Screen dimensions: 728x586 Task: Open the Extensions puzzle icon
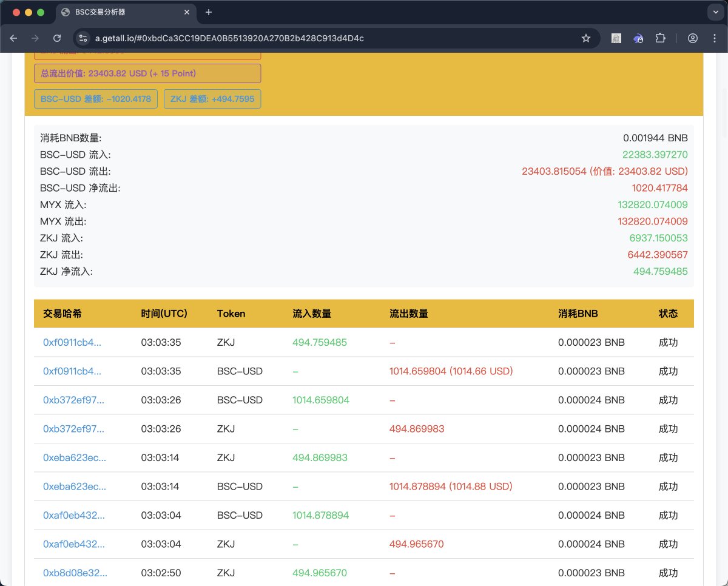point(660,38)
